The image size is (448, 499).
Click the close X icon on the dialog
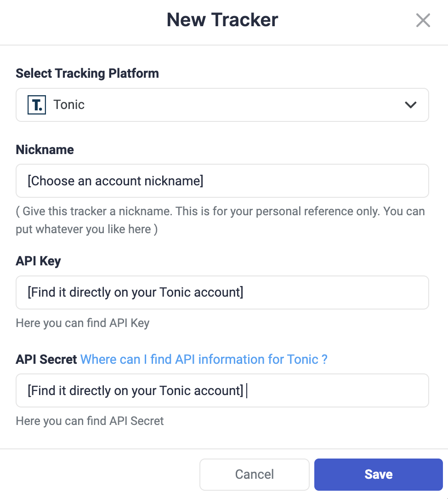[423, 20]
